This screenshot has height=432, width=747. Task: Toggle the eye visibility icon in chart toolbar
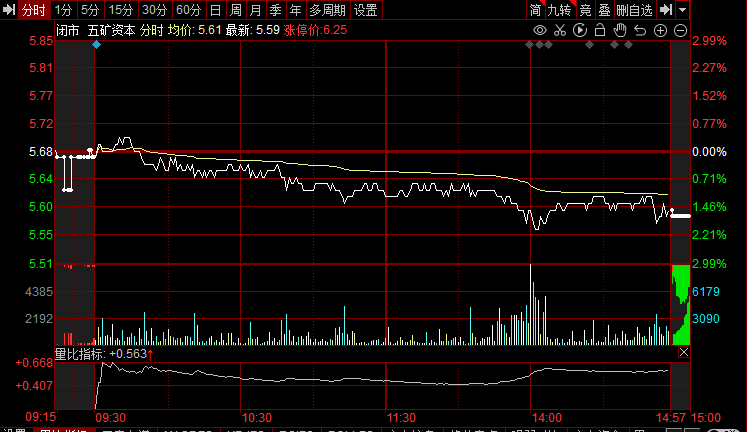tap(540, 30)
